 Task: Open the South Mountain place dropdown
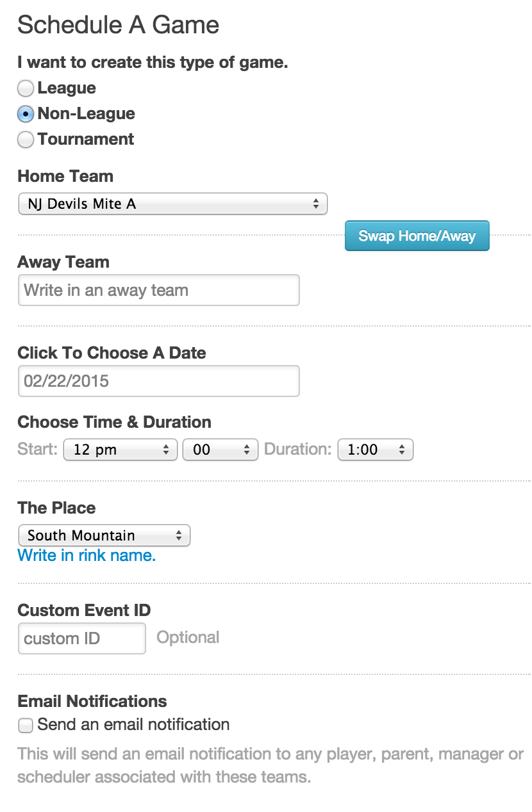[x=104, y=535]
